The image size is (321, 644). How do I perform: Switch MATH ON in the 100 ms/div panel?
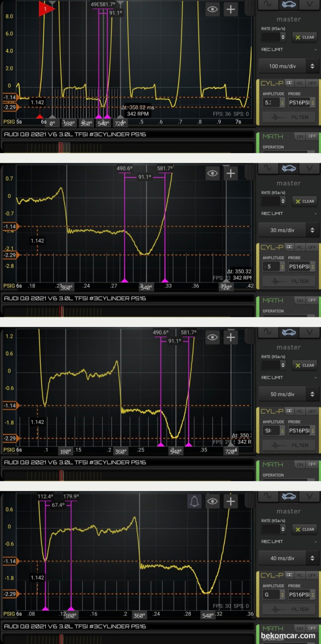coord(300,136)
